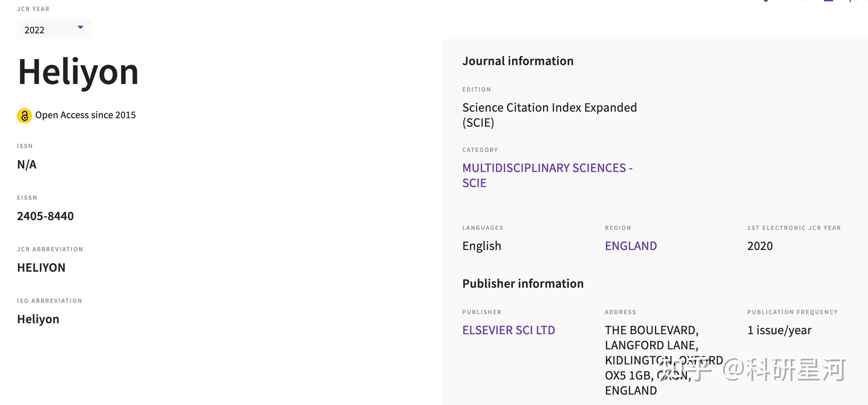
Task: Click the ISSN value N/A
Action: click(27, 164)
